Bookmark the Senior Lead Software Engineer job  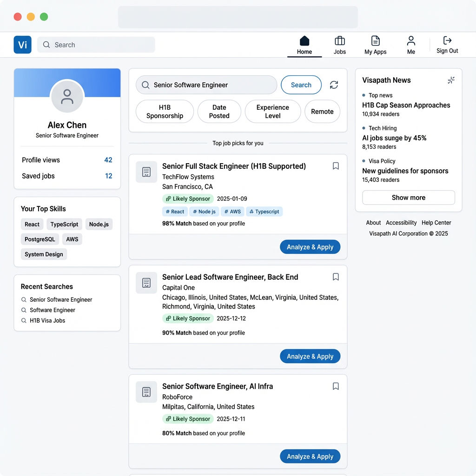point(336,277)
